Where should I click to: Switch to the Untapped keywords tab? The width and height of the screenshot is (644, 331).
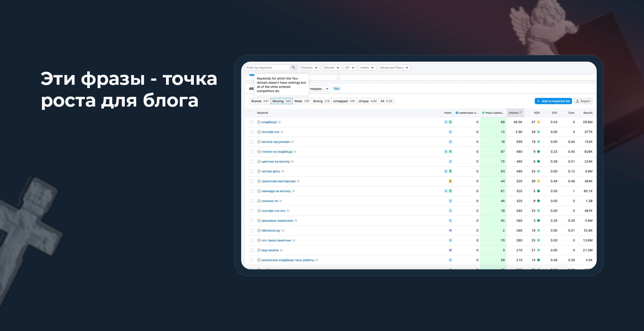(343, 101)
